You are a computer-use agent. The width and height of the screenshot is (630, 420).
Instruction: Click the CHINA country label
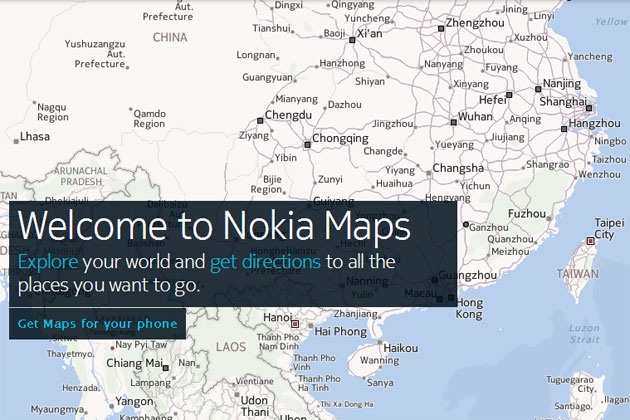(x=170, y=37)
